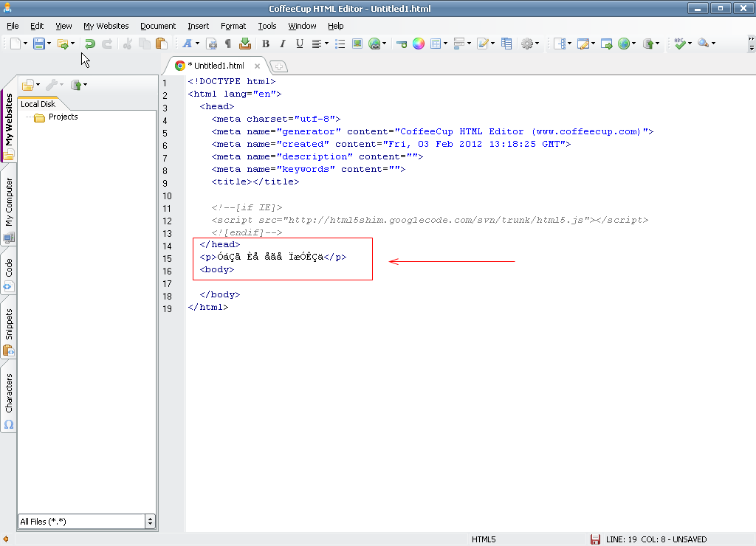
Task: Click the scissors Cut icon
Action: tap(128, 44)
